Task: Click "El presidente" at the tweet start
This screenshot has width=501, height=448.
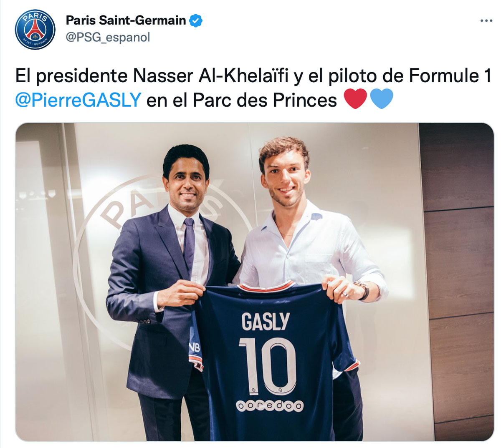Action: point(71,76)
